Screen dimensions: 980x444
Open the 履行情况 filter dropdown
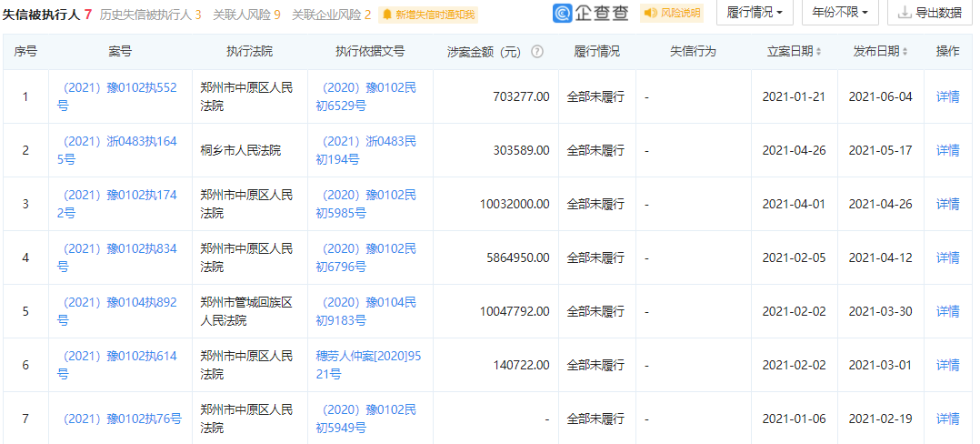pos(755,13)
